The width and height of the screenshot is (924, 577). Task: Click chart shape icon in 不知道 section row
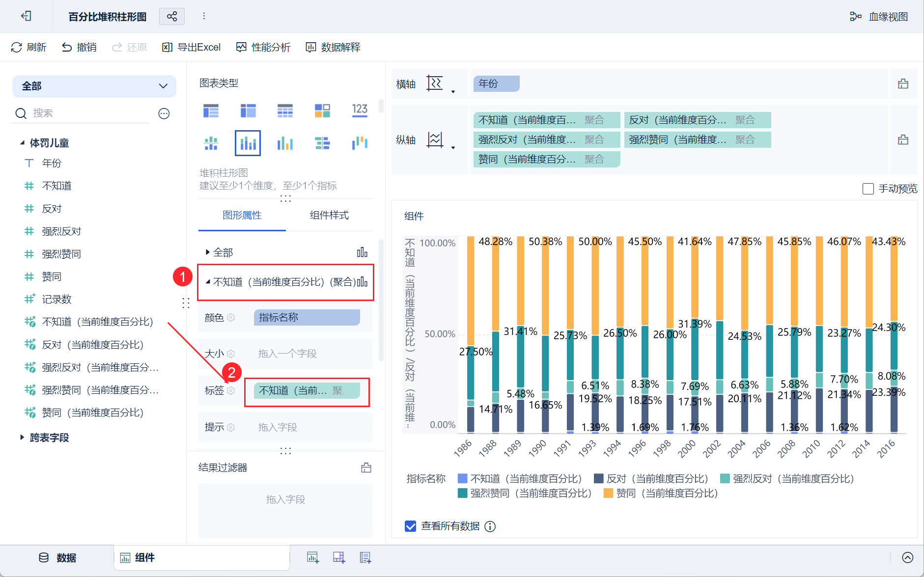362,282
